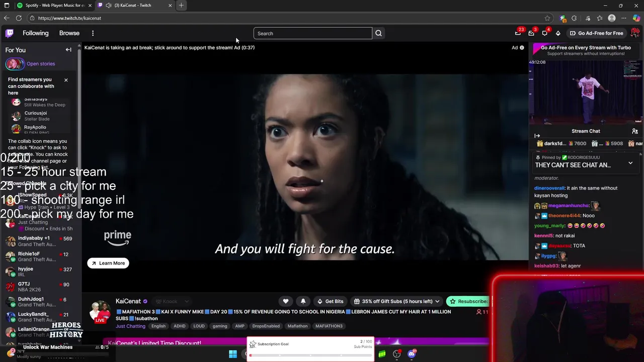644x362 pixels.
Task: Open browser settings and more menu
Action: 624,18
